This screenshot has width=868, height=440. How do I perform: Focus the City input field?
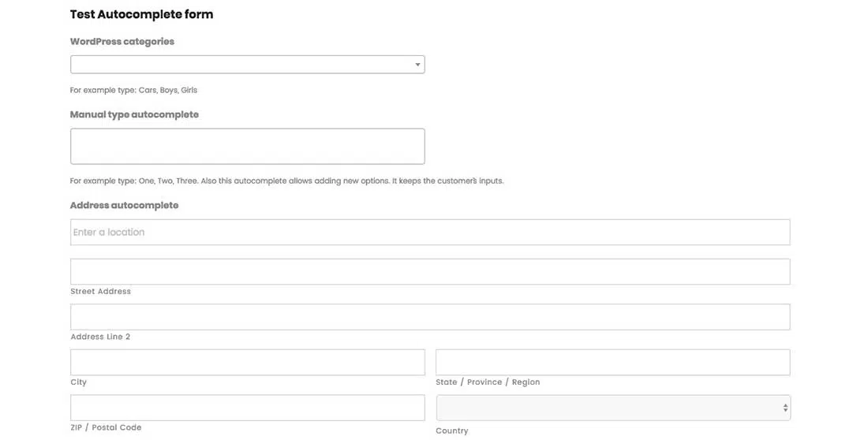[x=247, y=363]
